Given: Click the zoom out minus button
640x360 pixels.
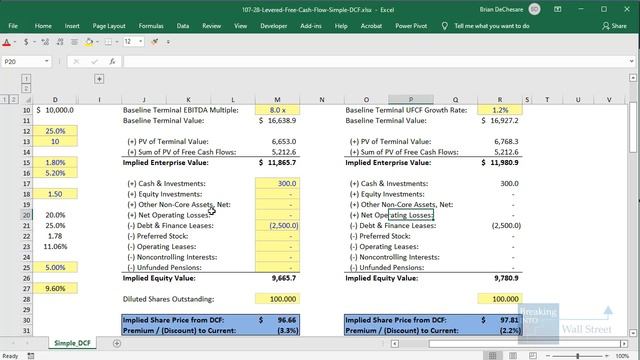Looking at the screenshot, I should coord(548,356).
